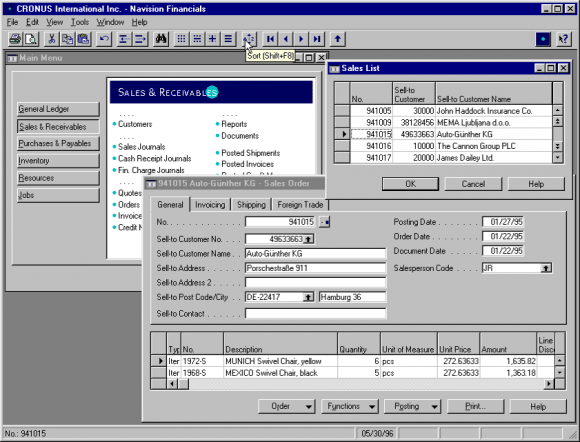This screenshot has width=580, height=442.
Task: Click the order lines horizontal scrollbar right arrow
Action: [549, 384]
